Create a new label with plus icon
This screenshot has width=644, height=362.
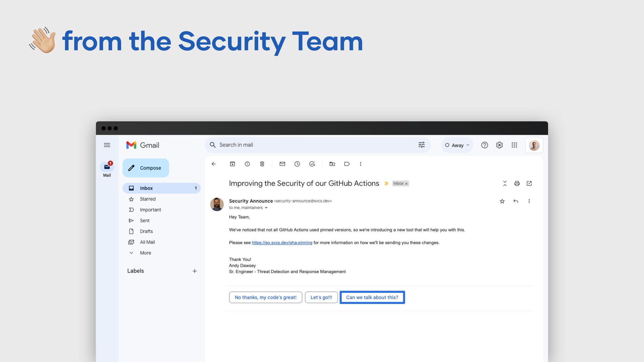tap(195, 271)
